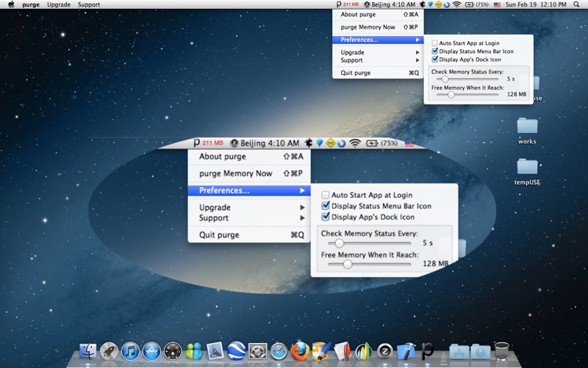Click the magnified Check Memory Status slider knob

click(339, 244)
